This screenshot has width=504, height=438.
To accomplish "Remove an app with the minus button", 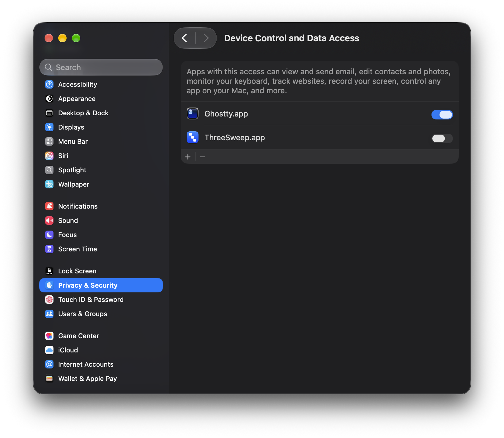I will pos(203,157).
